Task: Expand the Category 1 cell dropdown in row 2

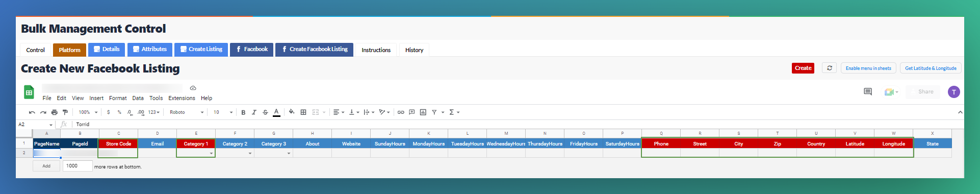Action: (211, 153)
